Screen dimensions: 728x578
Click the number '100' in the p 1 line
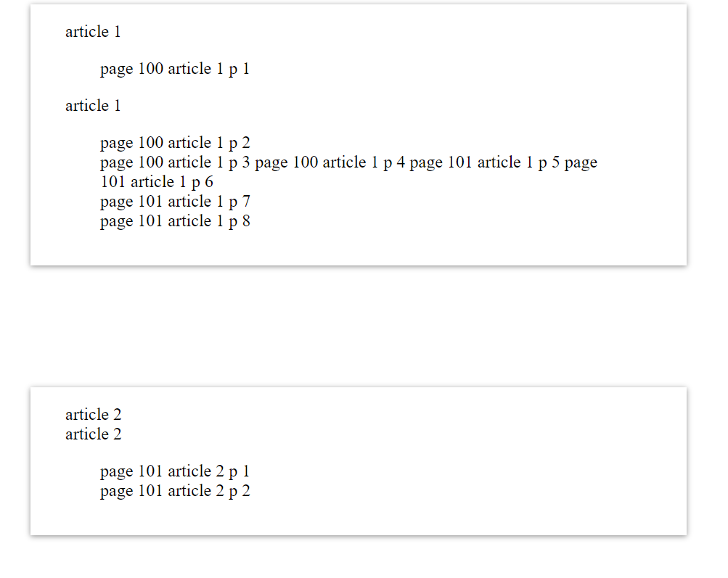(x=150, y=69)
